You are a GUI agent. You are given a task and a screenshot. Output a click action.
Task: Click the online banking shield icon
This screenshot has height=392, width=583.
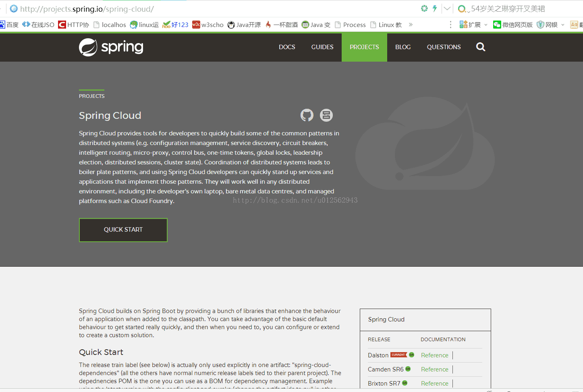click(540, 25)
